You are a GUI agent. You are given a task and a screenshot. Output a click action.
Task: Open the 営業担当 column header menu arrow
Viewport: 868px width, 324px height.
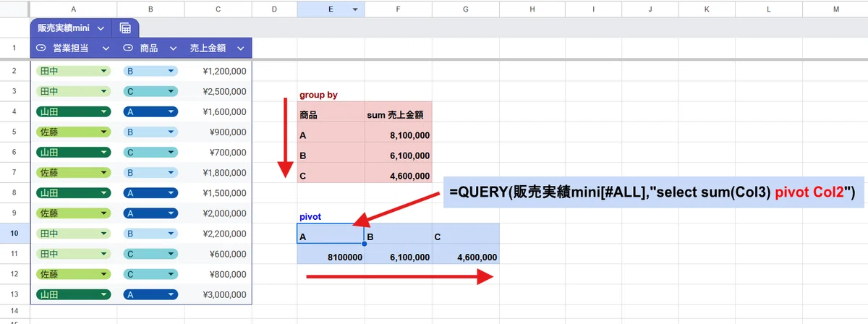(106, 48)
